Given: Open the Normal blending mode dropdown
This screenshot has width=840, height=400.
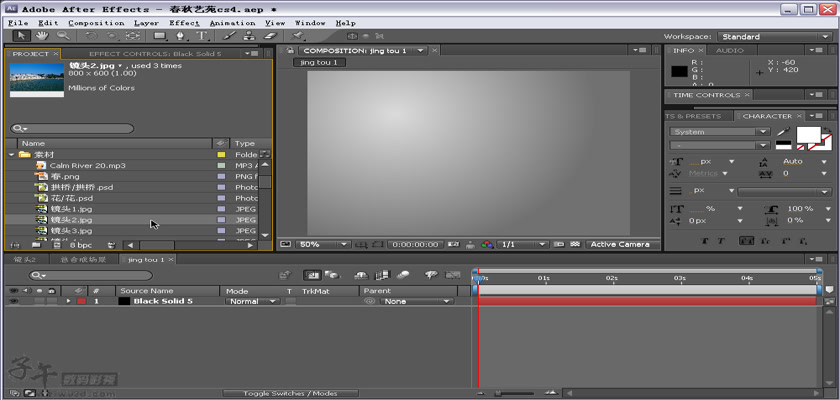Looking at the screenshot, I should [x=252, y=301].
